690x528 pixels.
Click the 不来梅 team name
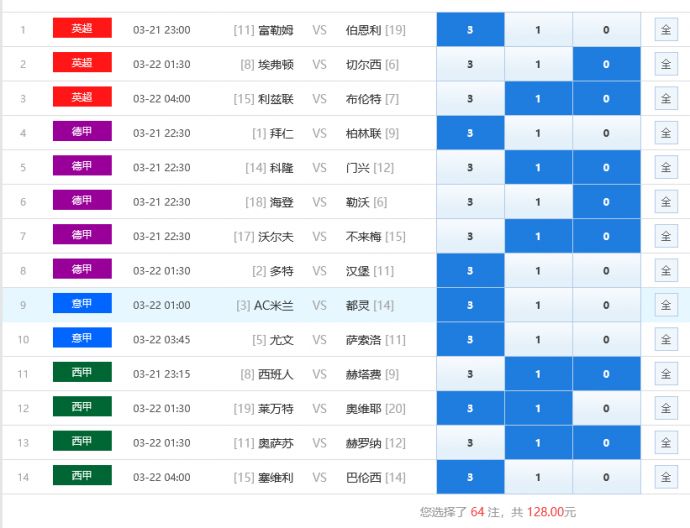pyautogui.click(x=364, y=236)
